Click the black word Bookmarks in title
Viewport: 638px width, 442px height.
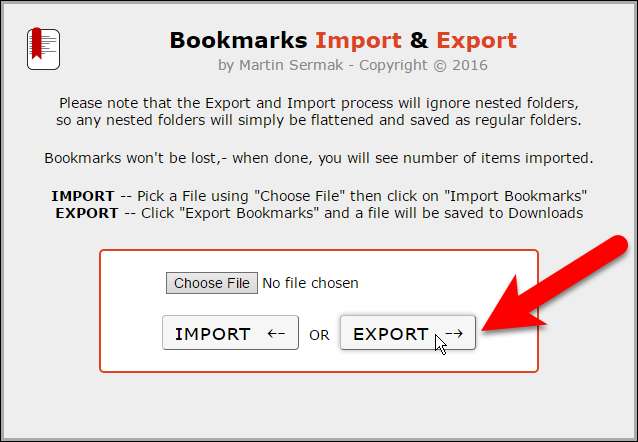click(x=238, y=40)
